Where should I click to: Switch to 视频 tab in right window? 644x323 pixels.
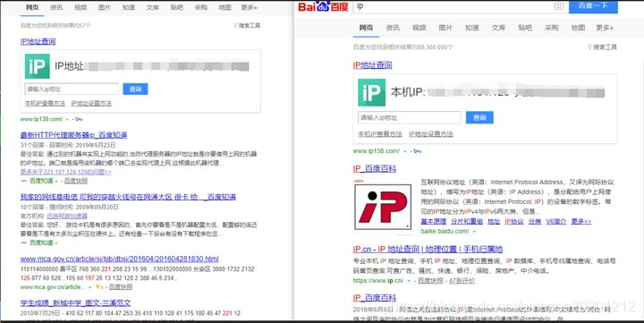pos(419,28)
